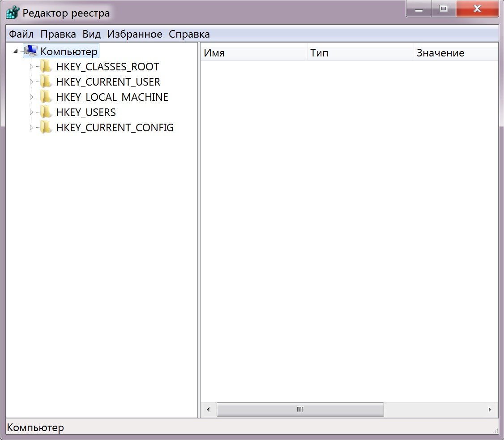Open the Файл menu

[21, 34]
